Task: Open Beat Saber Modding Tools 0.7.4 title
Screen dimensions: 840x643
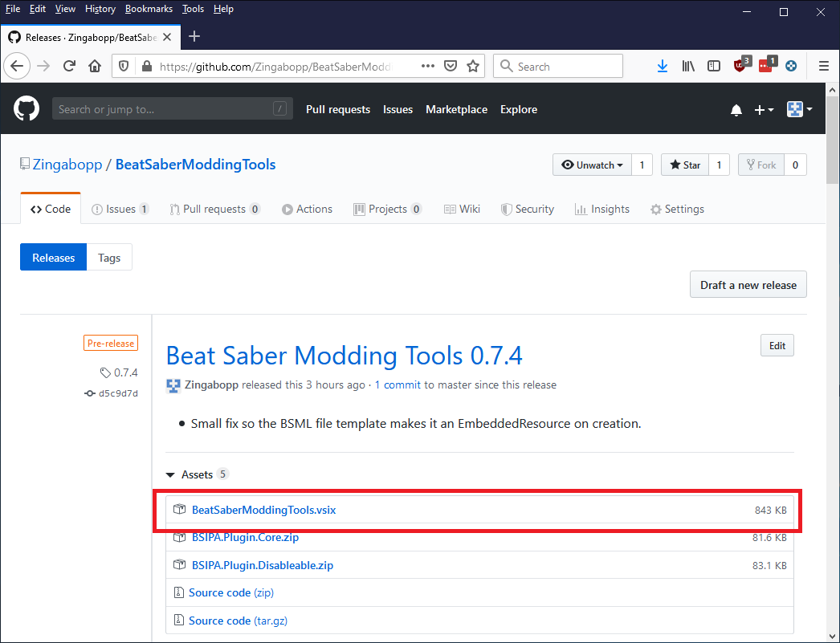Action: tap(344, 356)
